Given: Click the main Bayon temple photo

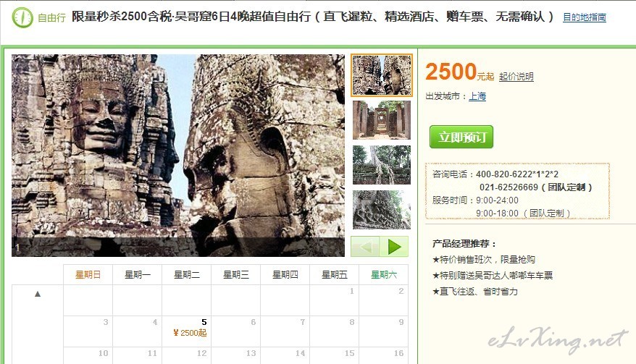Looking at the screenshot, I should [x=178, y=156].
